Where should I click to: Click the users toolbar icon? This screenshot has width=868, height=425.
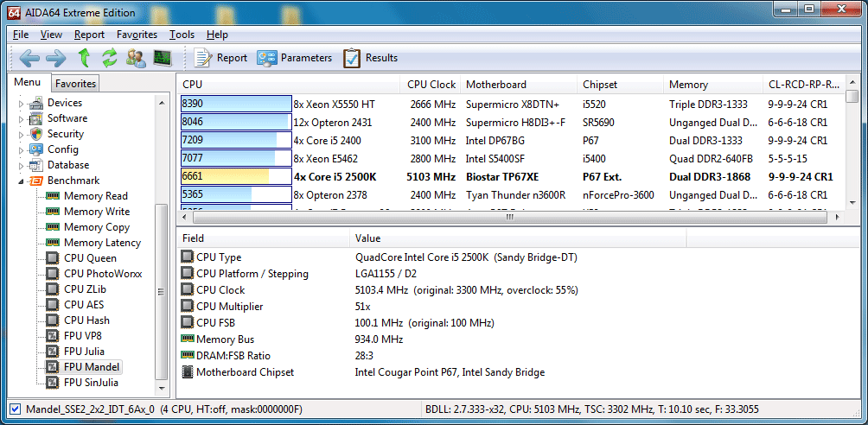(136, 58)
